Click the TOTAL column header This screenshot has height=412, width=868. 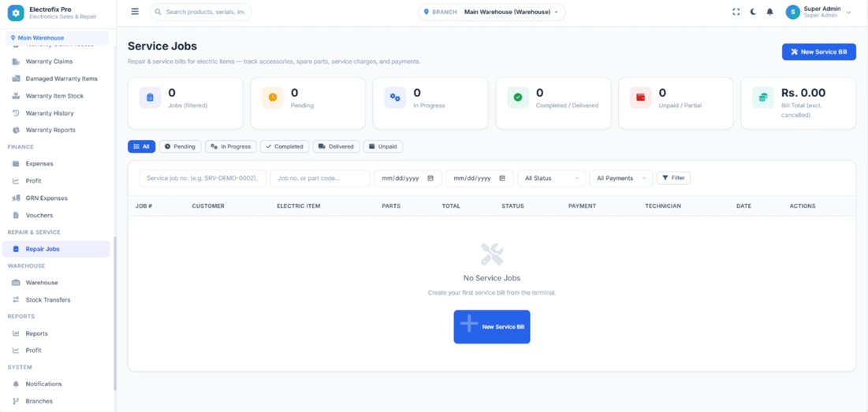point(451,206)
